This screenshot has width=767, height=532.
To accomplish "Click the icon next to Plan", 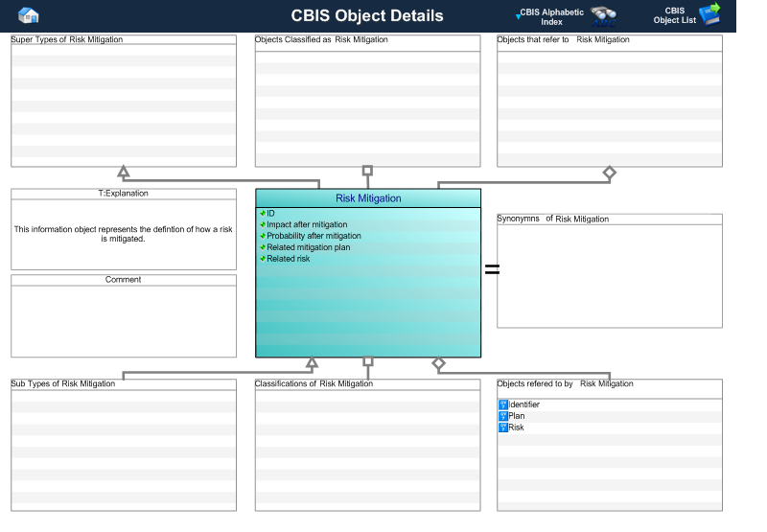I will [x=503, y=416].
